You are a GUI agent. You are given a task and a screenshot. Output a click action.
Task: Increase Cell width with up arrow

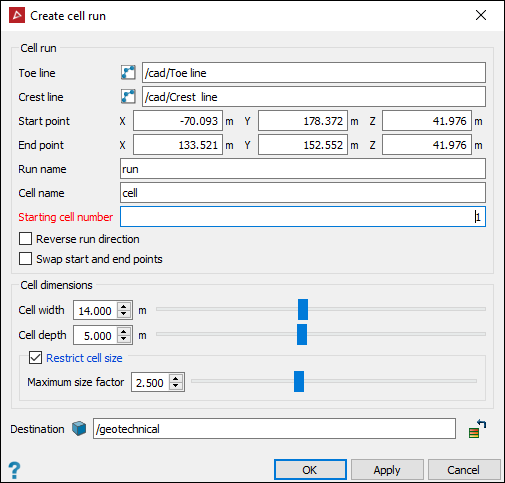(124, 307)
